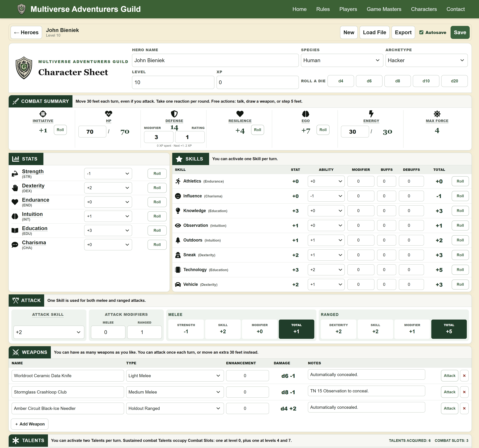Open the Technology ability dropdown
Viewport: 479px width, 448px height.
tap(326, 270)
